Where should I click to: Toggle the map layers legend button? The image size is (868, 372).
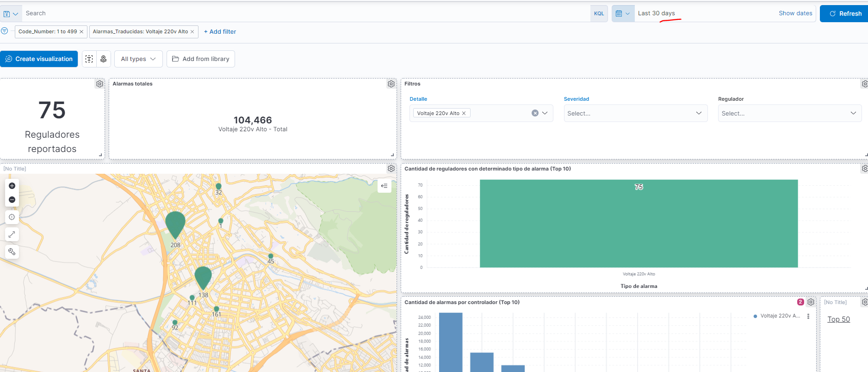(x=384, y=186)
